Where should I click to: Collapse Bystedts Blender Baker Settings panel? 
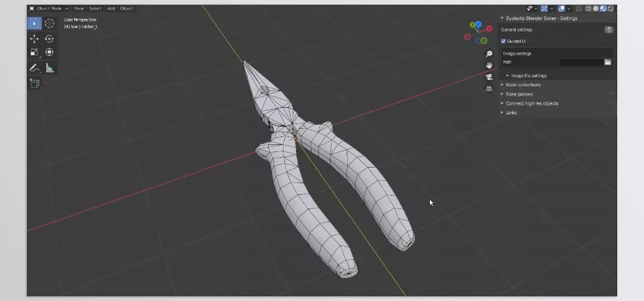[502, 18]
